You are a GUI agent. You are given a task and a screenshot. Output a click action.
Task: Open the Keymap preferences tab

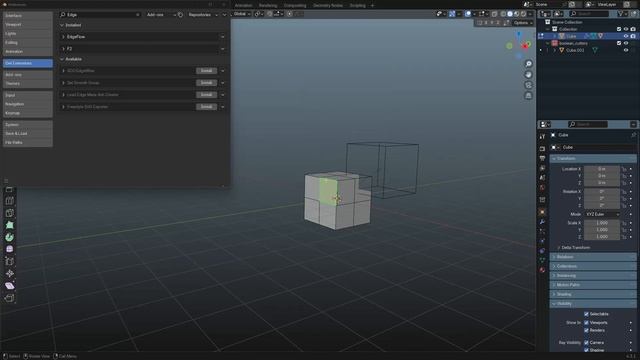pyautogui.click(x=28, y=113)
